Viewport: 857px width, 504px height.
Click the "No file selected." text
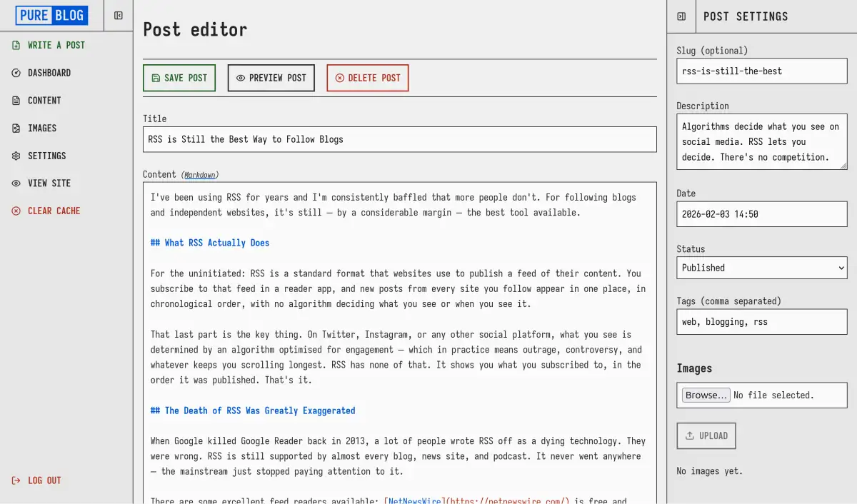773,395
